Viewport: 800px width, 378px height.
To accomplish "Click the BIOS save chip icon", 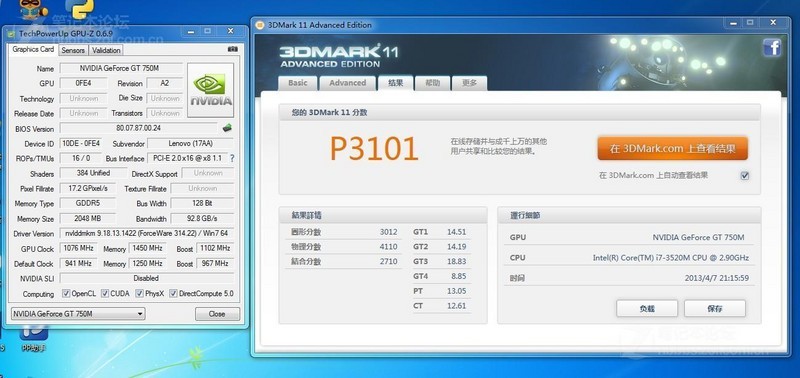I will point(228,128).
